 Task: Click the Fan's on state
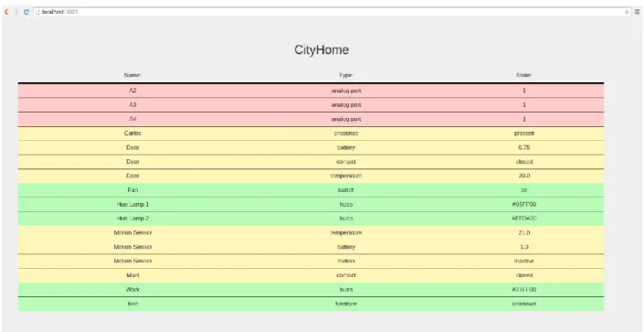(x=524, y=190)
